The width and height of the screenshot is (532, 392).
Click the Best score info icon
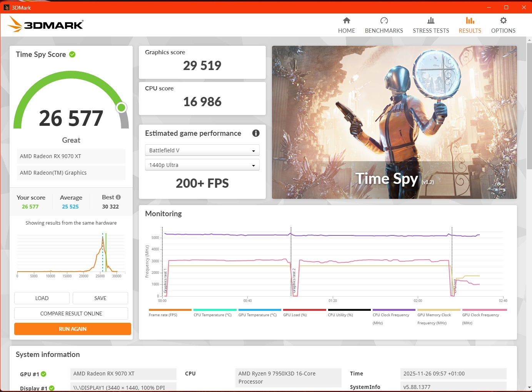tap(118, 197)
